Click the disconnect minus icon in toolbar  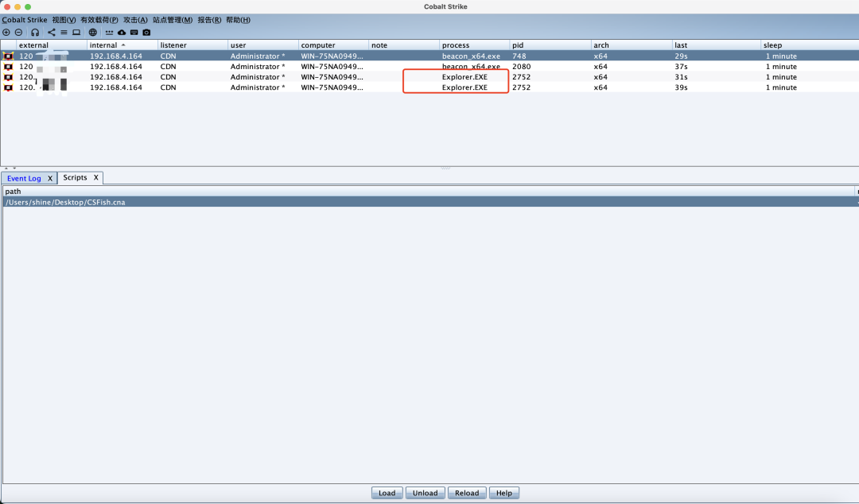18,33
